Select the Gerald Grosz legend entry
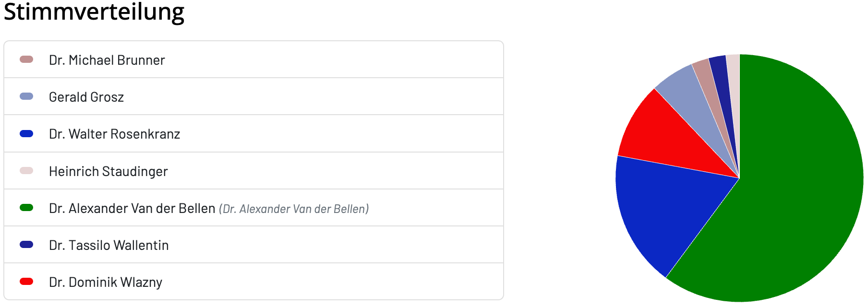This screenshot has width=868, height=307. [86, 97]
